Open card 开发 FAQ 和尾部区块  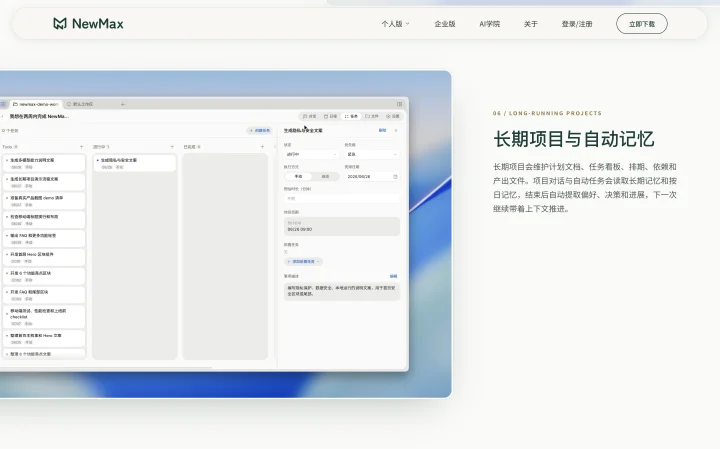pos(44,295)
